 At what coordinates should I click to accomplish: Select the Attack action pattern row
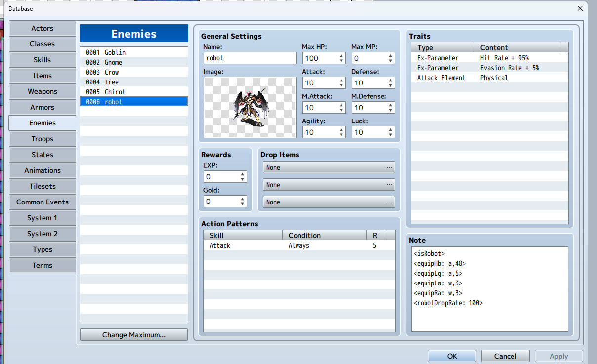[x=299, y=245]
